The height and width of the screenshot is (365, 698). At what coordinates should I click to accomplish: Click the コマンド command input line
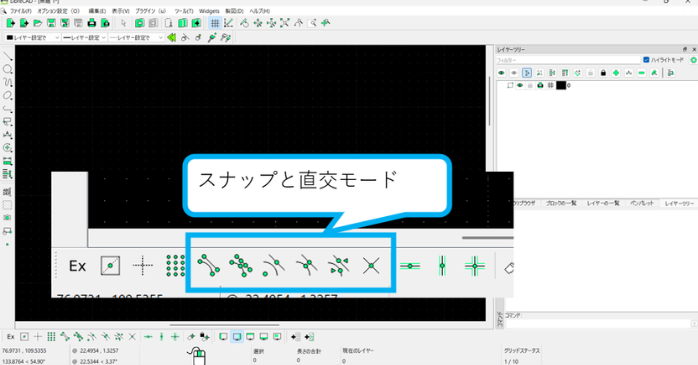599,324
